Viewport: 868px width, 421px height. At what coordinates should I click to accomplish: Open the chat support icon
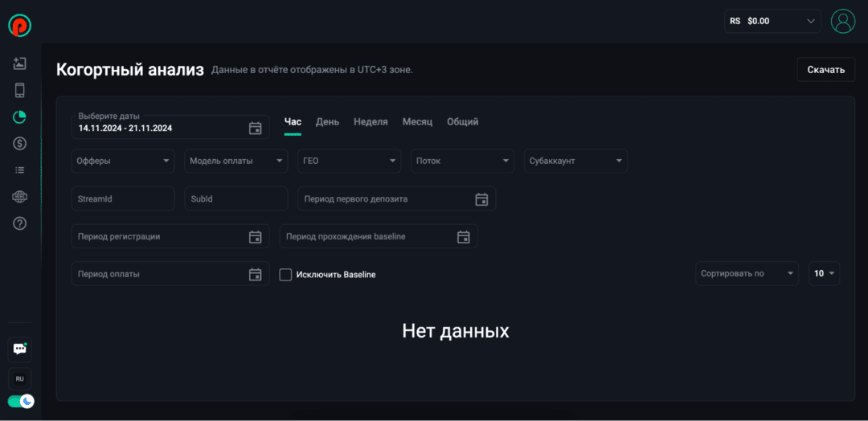pos(20,349)
